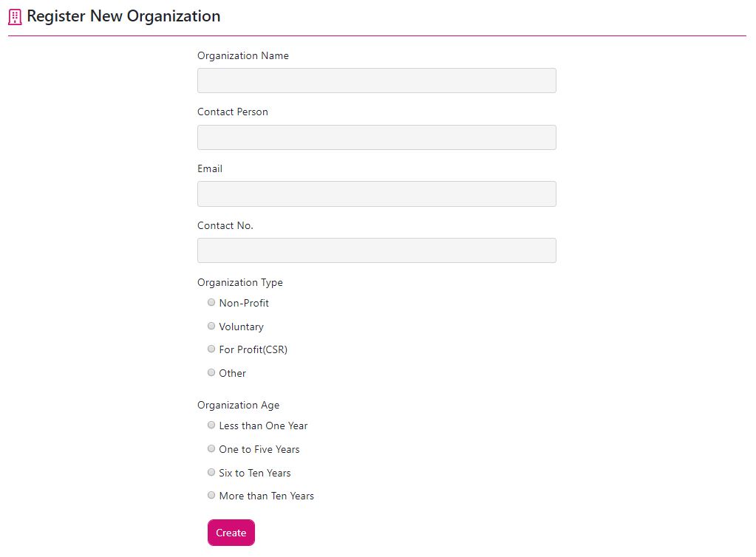The width and height of the screenshot is (756, 557).
Task: Click the Register New Organization heading text
Action: tap(123, 16)
